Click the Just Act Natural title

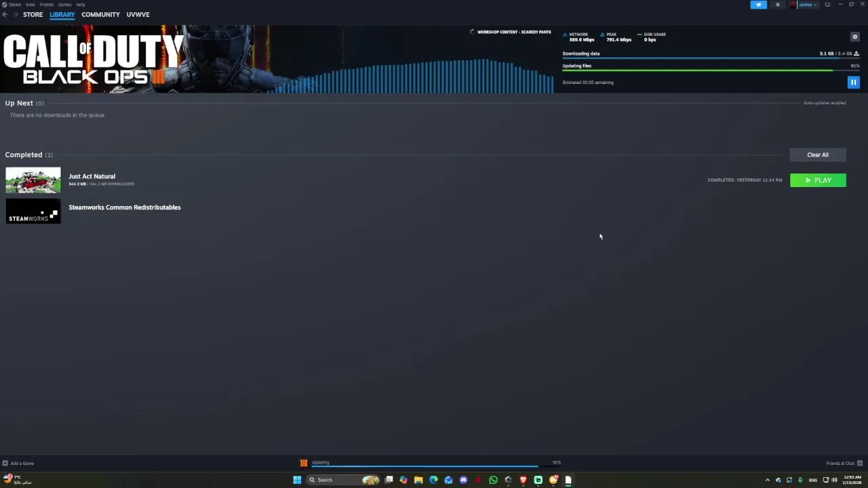92,176
